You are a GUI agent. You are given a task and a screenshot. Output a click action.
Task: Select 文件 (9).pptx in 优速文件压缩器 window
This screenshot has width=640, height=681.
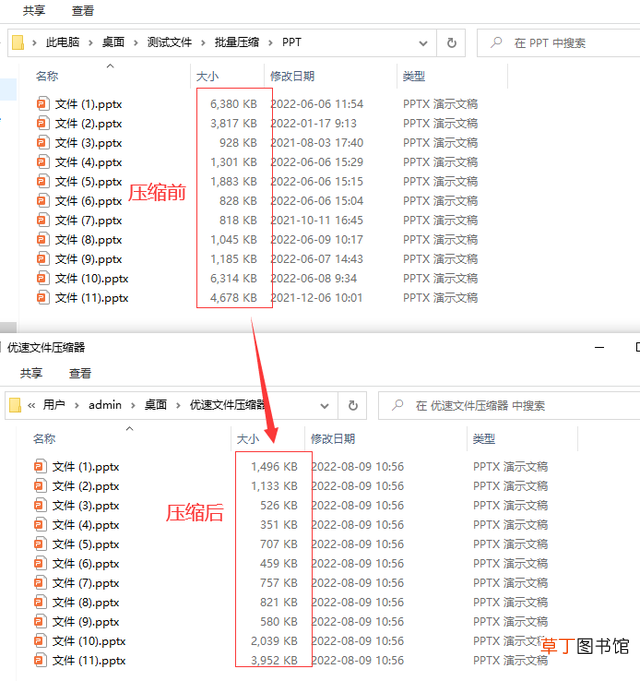click(x=86, y=621)
